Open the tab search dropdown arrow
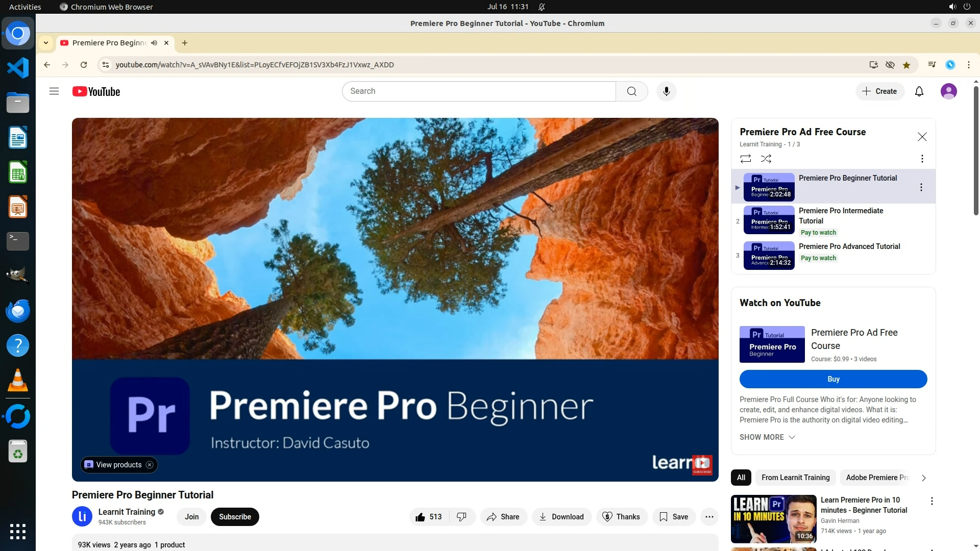Image resolution: width=980 pixels, height=551 pixels. 46,43
